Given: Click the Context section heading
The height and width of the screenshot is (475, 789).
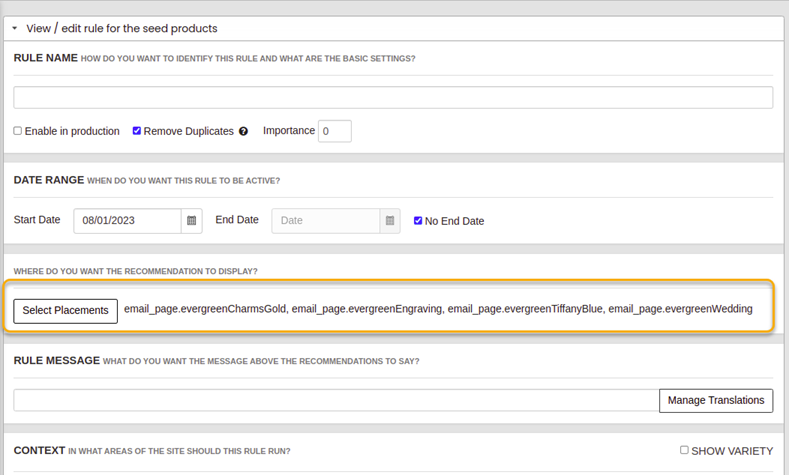Looking at the screenshot, I should click(39, 451).
